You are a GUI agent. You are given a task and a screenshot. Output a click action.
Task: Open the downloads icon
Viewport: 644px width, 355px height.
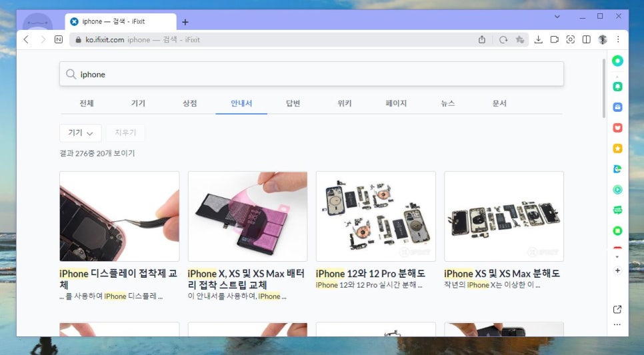(x=539, y=39)
